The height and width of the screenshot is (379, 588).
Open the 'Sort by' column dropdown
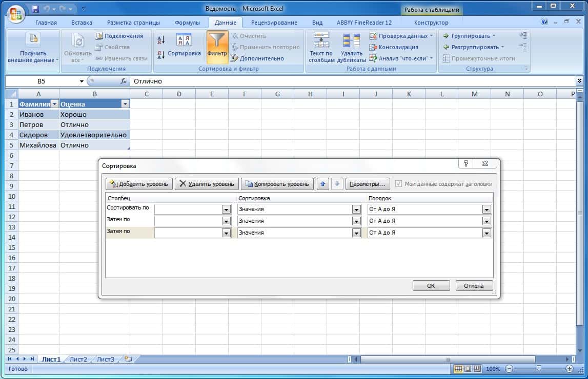(226, 209)
